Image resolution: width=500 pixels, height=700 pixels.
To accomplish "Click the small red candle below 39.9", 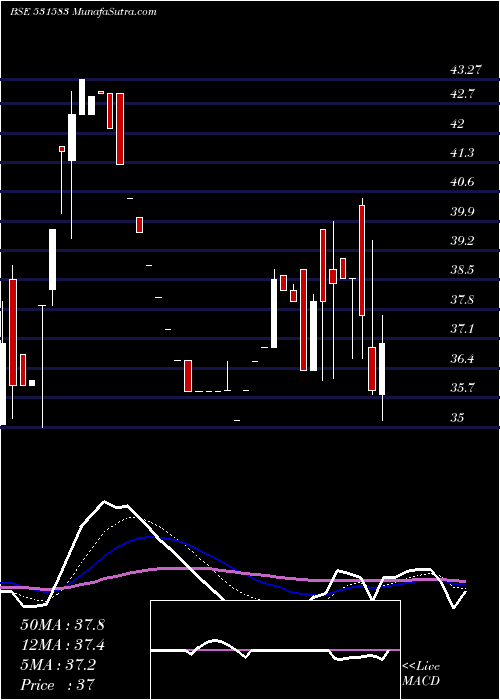I will point(140,225).
